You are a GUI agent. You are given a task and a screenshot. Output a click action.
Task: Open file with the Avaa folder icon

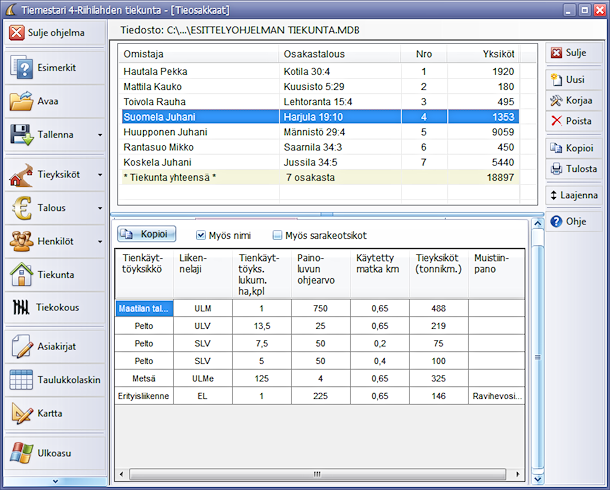pyautogui.click(x=22, y=101)
